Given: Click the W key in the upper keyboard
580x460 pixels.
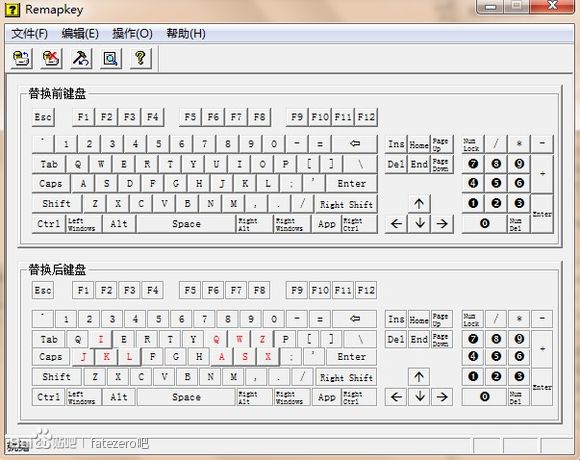Looking at the screenshot, I should pos(101,164).
